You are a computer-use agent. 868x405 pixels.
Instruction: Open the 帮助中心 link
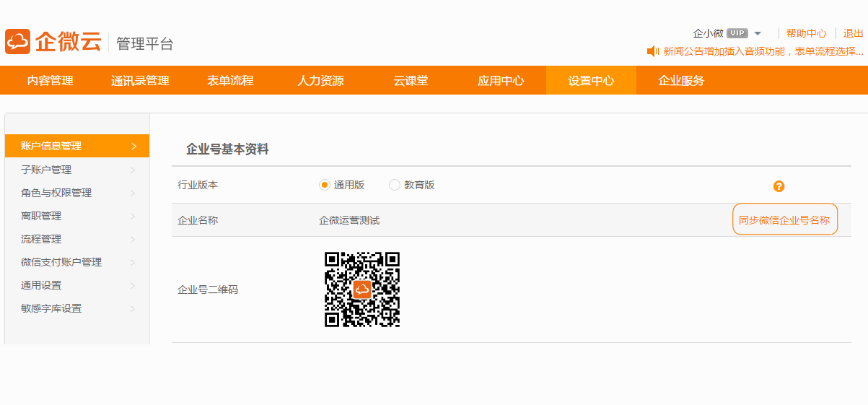click(x=807, y=33)
